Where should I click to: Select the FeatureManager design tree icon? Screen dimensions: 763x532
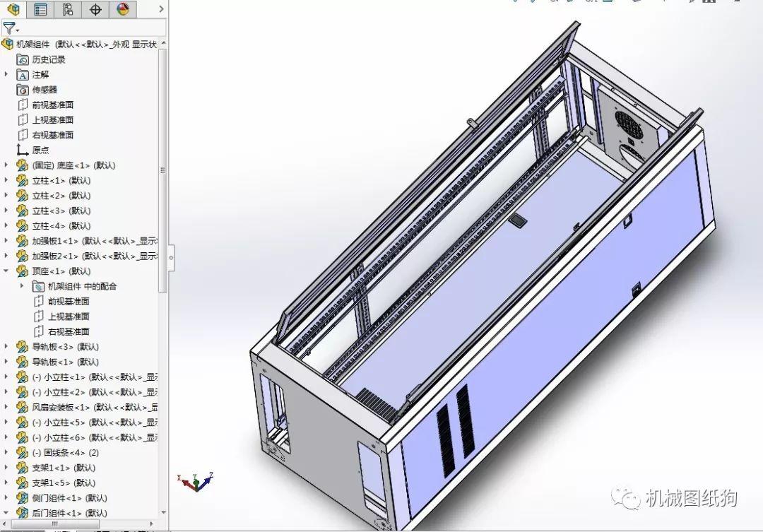(x=14, y=10)
